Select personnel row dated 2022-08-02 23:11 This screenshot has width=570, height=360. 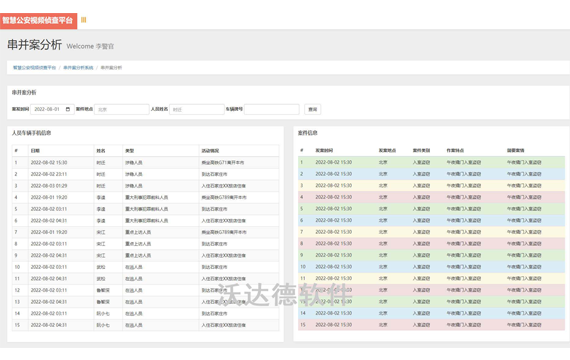145,174
